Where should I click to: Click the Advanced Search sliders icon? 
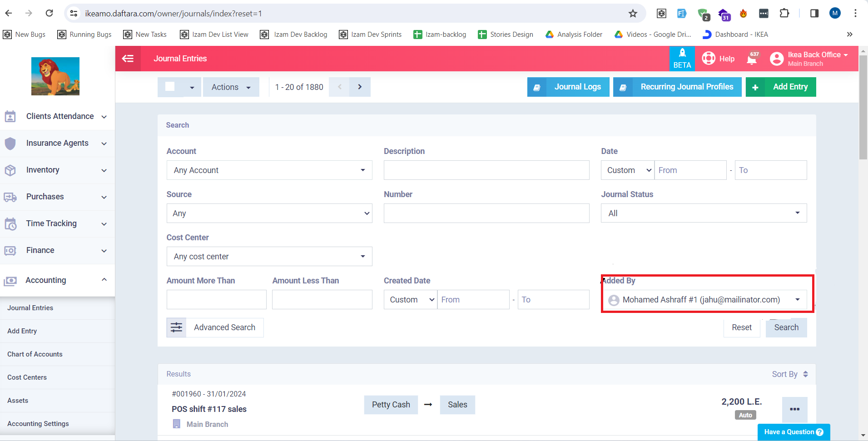click(177, 327)
